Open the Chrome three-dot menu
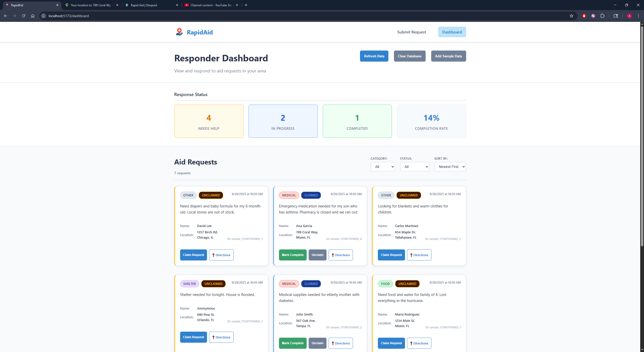 point(638,16)
